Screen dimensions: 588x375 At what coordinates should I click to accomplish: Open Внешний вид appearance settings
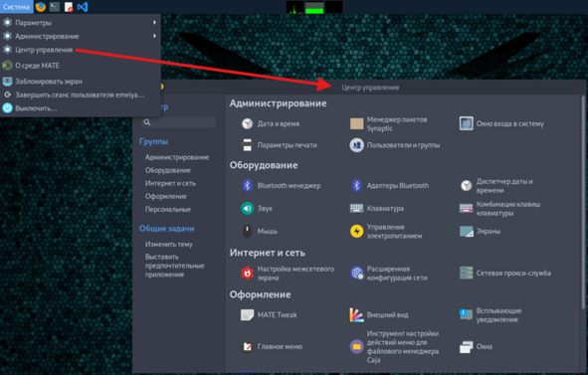tap(379, 315)
